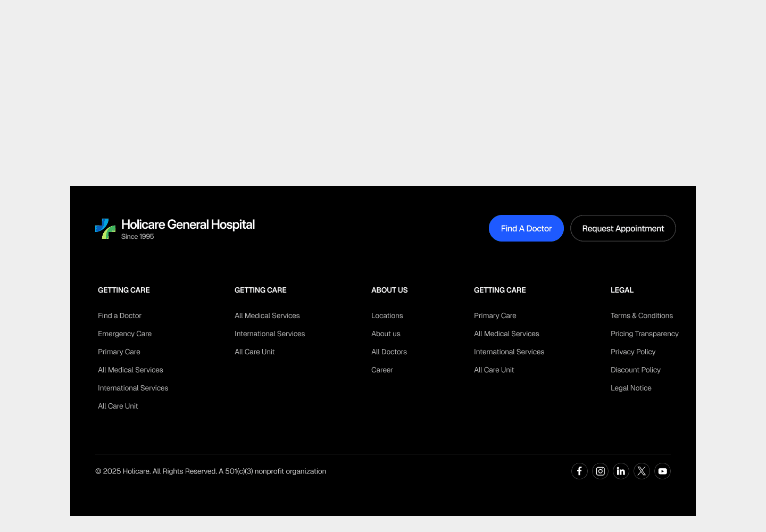Open the X (Twitter) social icon
766x532 pixels.
(x=642, y=471)
